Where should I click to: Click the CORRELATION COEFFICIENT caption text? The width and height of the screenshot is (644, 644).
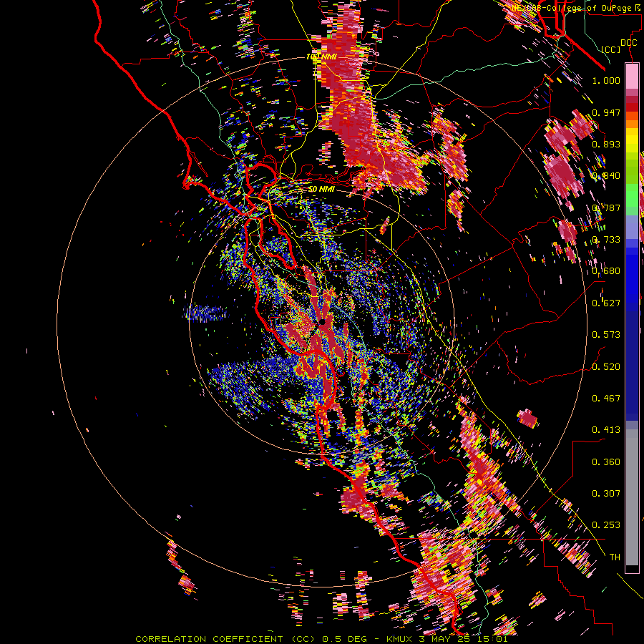(x=209, y=639)
